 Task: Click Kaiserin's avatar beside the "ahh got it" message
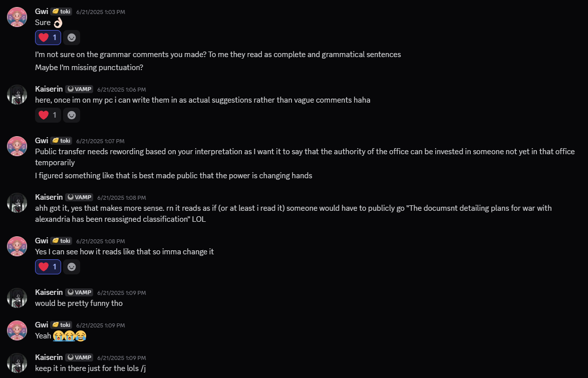click(x=17, y=203)
